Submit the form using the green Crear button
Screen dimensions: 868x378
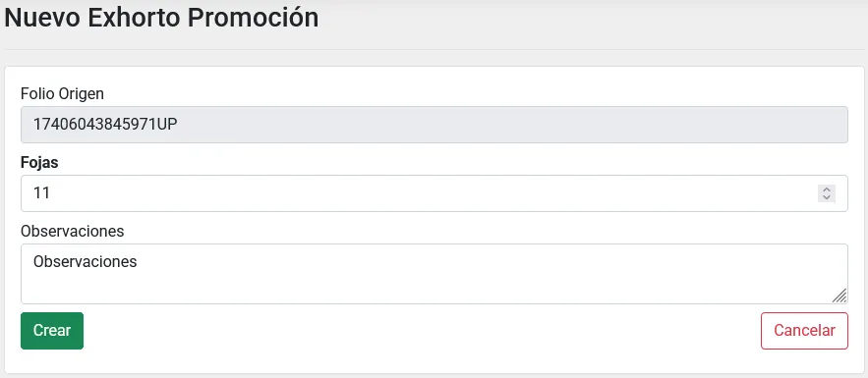[x=52, y=331]
